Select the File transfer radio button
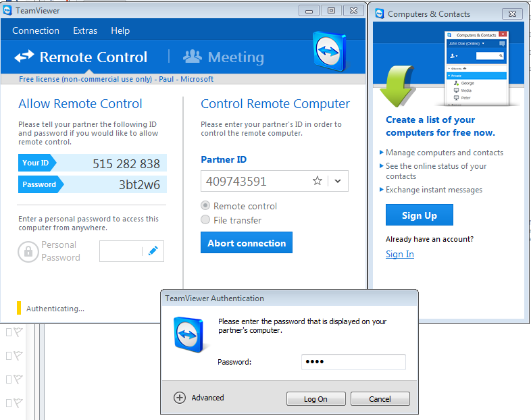531x420 pixels. pos(205,219)
